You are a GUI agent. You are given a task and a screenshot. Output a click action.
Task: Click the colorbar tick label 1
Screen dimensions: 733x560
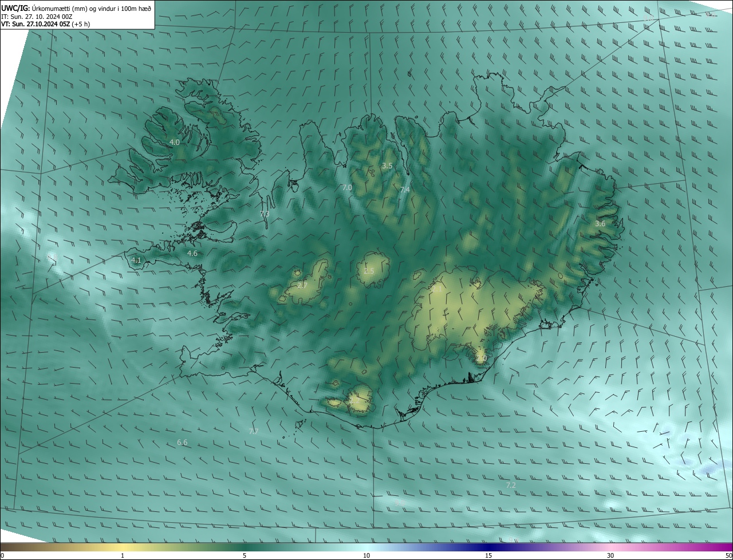tap(123, 555)
